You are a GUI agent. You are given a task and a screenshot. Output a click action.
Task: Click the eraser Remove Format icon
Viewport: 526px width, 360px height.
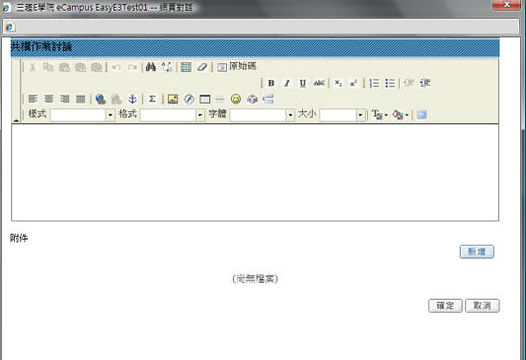[x=202, y=67]
